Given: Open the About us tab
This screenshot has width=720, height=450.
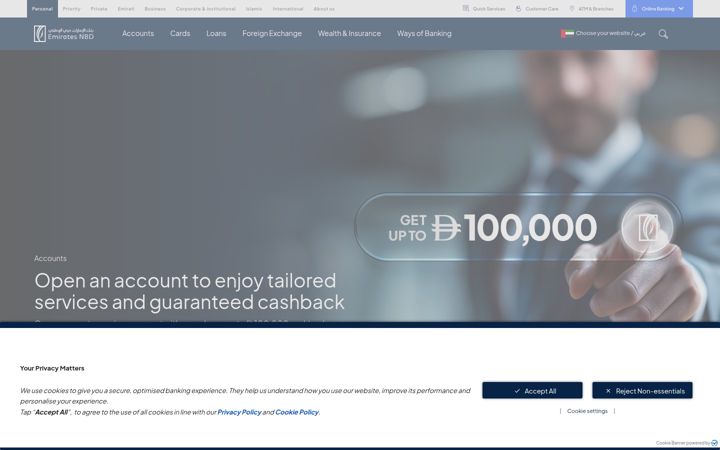Looking at the screenshot, I should pos(324,9).
